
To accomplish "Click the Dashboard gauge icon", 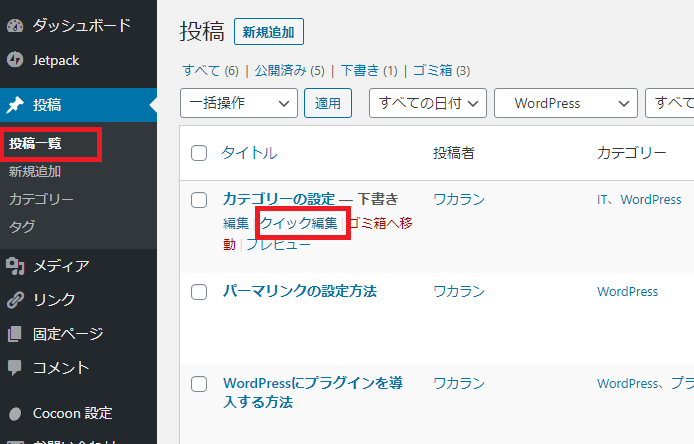I will point(15,26).
